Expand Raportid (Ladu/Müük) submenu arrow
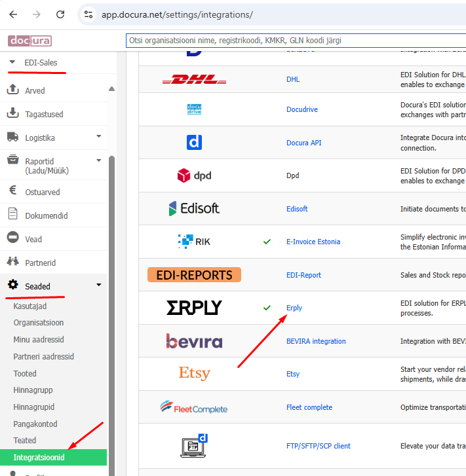The image size is (466, 476). (98, 160)
